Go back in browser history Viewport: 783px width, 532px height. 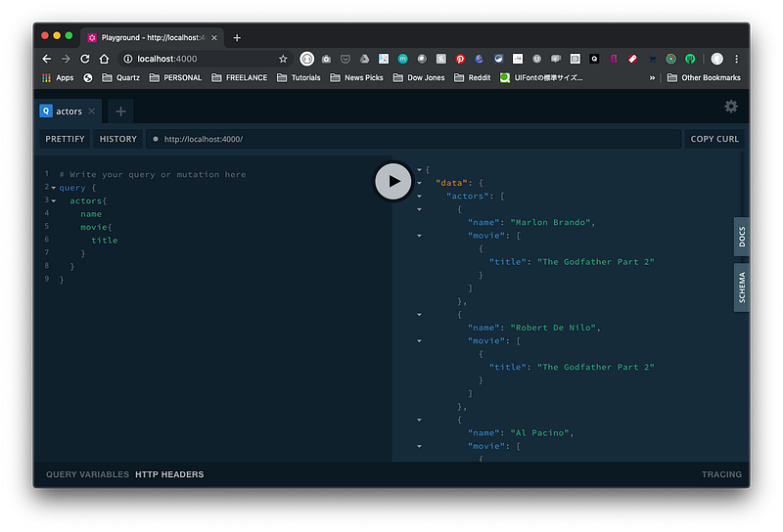point(46,59)
